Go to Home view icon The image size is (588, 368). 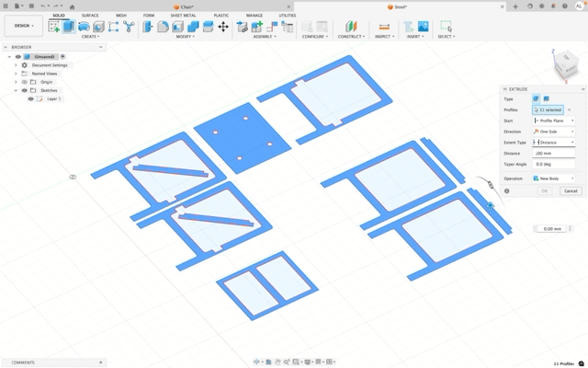[x=72, y=6]
